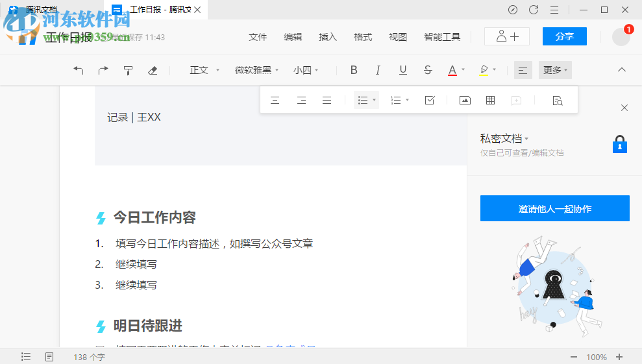Open the 小四 font size dropdown

tap(306, 71)
